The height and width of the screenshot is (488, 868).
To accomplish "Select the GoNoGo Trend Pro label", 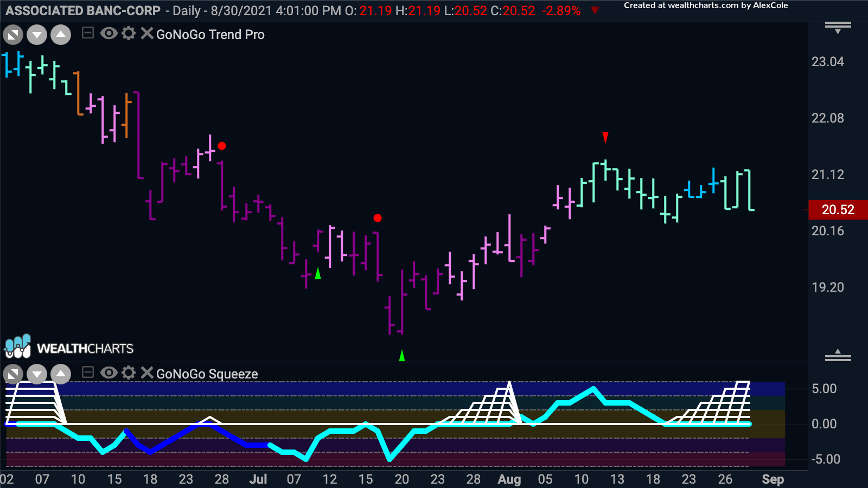I will (x=210, y=35).
